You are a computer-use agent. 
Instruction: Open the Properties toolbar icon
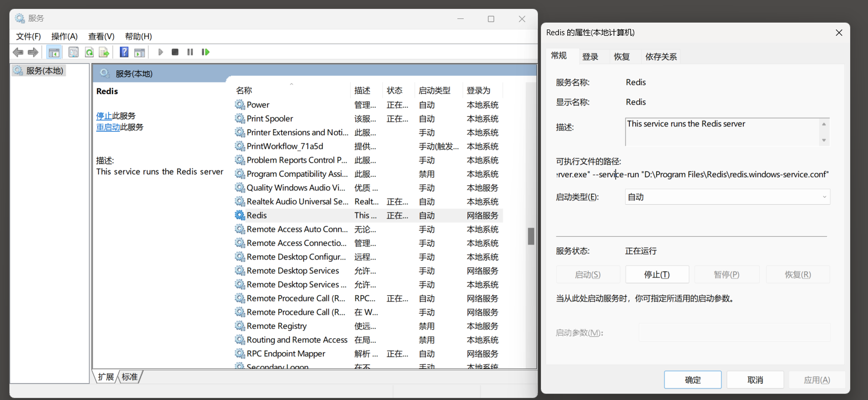74,52
